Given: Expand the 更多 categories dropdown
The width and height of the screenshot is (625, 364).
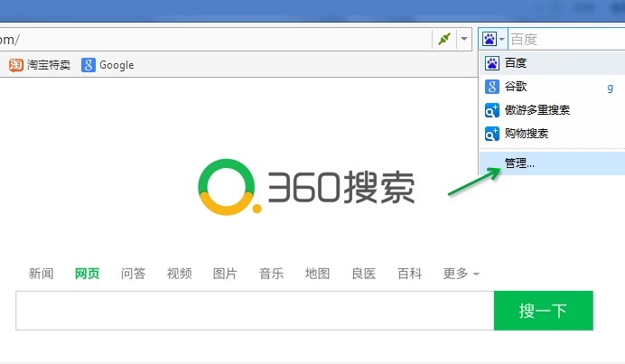Looking at the screenshot, I should (x=462, y=274).
